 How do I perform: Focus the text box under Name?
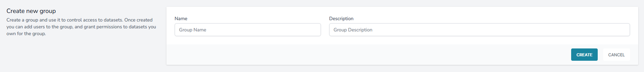point(247,30)
